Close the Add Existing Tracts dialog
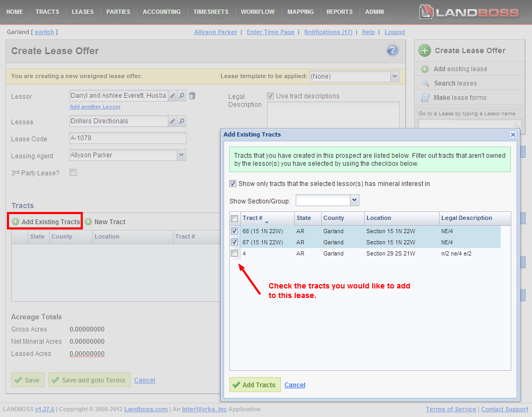The image size is (532, 417). [513, 135]
